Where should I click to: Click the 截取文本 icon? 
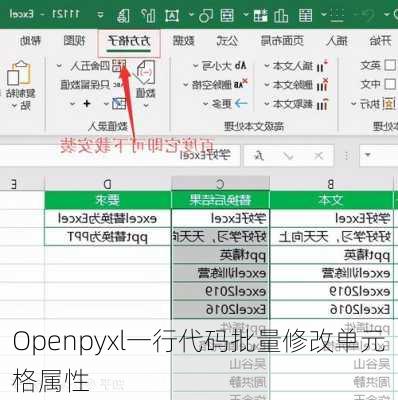coord(322,104)
